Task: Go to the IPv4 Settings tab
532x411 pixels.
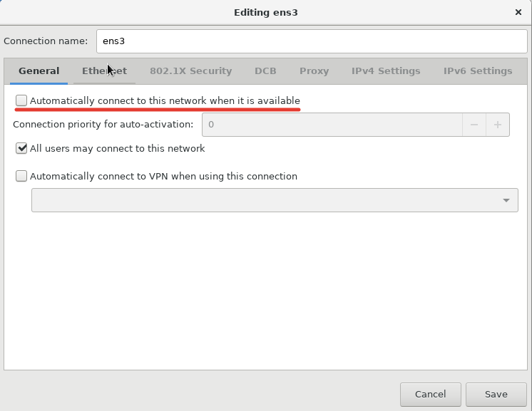Action: coord(386,71)
